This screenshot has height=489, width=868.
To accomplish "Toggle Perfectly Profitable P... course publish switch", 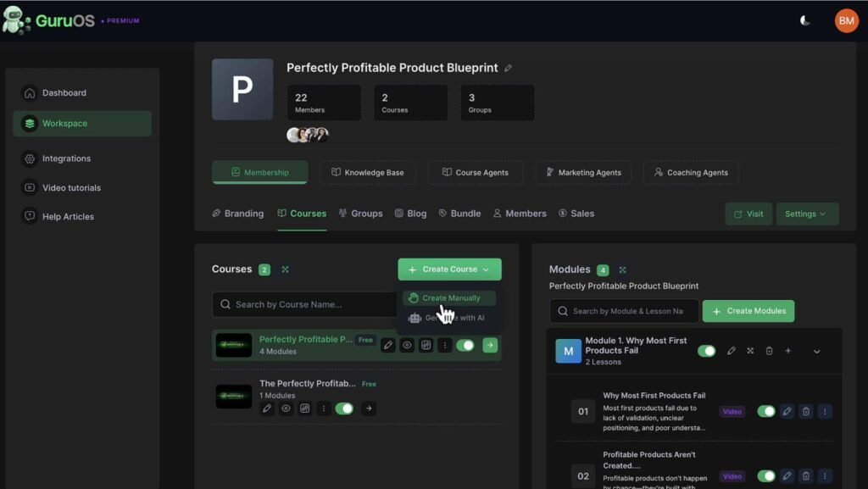I will tap(465, 345).
